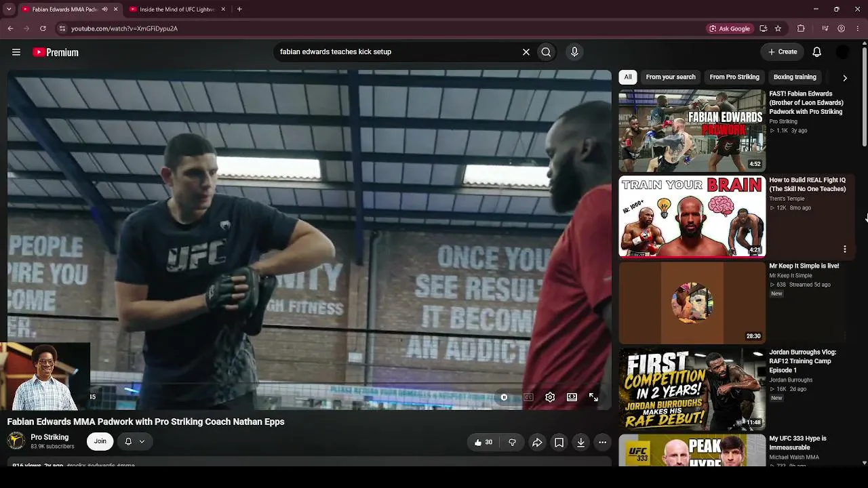
Task: Open 'My UFC 333 Hype is Immeasurable' title
Action: (x=798, y=443)
